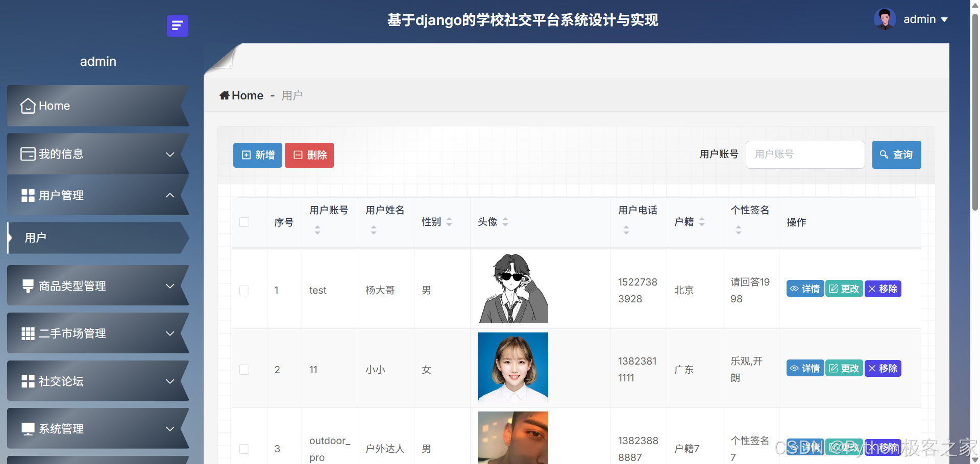This screenshot has width=980, height=464.
Task: Expand 我的信息 menu chevron
Action: click(x=170, y=154)
